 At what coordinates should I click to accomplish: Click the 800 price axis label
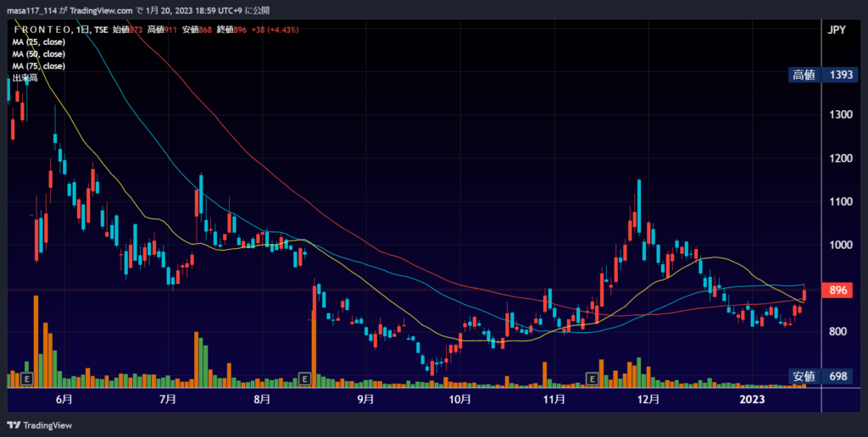[x=837, y=332]
